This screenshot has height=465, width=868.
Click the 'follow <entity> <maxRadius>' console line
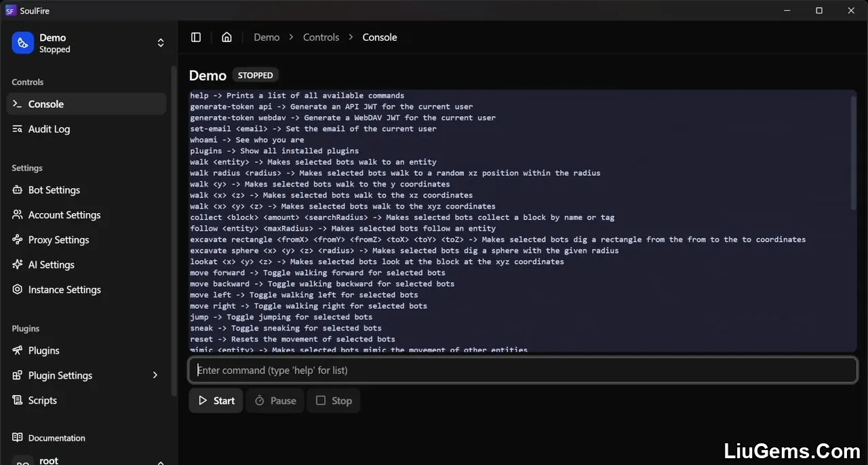(x=343, y=229)
